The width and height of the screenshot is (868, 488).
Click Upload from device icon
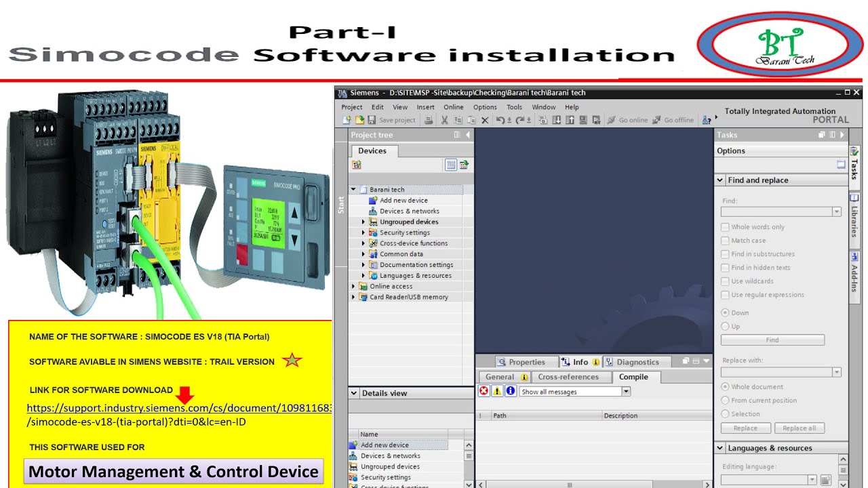(x=570, y=120)
